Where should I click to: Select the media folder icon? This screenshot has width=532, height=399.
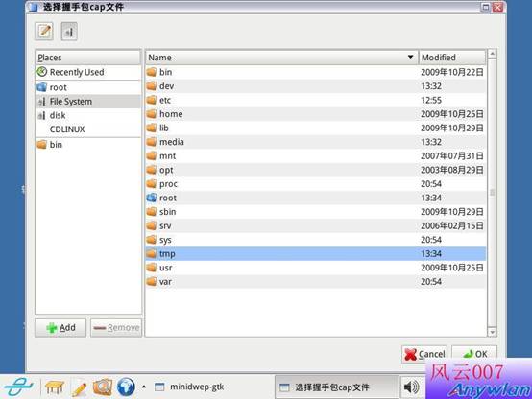click(x=152, y=142)
